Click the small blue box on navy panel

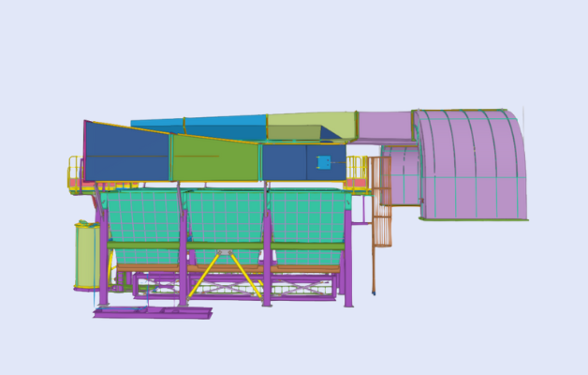click(324, 162)
